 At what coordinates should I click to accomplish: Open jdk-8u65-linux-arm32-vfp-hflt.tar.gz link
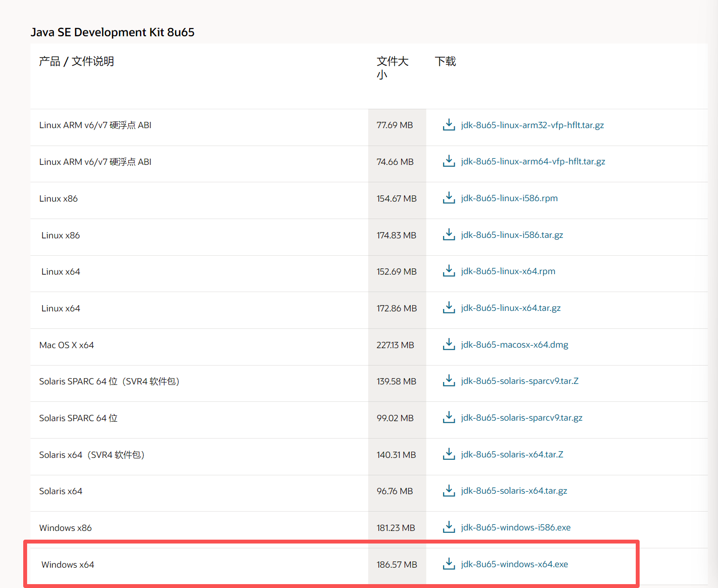(x=532, y=125)
